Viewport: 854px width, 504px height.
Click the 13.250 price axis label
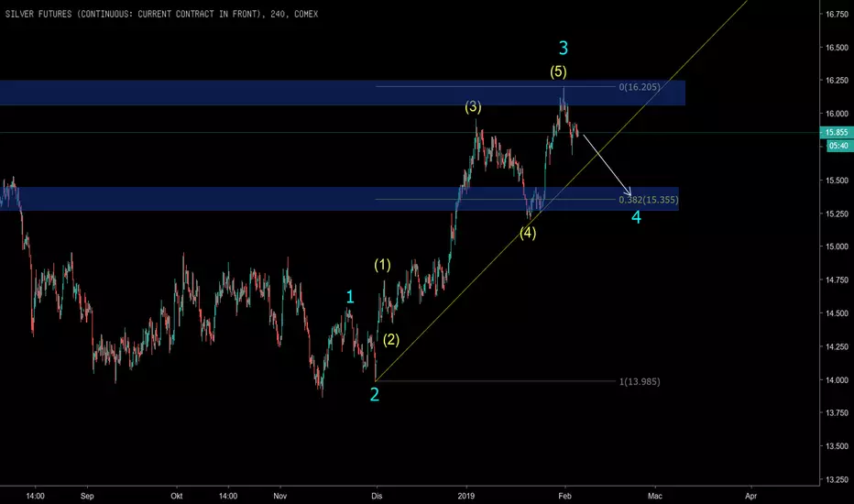[837, 479]
